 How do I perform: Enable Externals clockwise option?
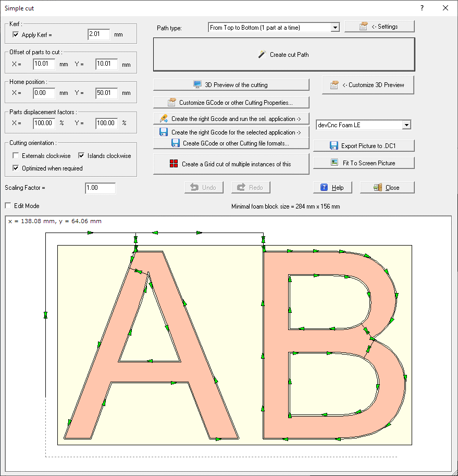click(x=16, y=156)
